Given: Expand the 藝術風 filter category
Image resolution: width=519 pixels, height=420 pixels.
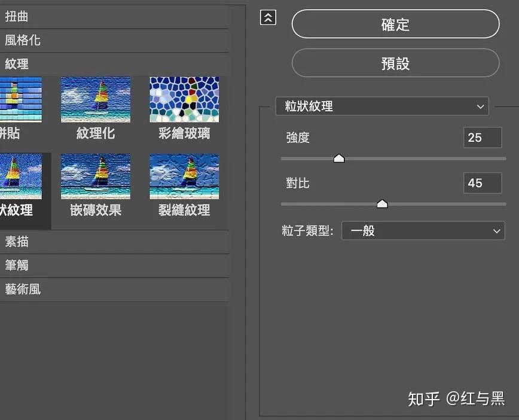Looking at the screenshot, I should pos(114,290).
